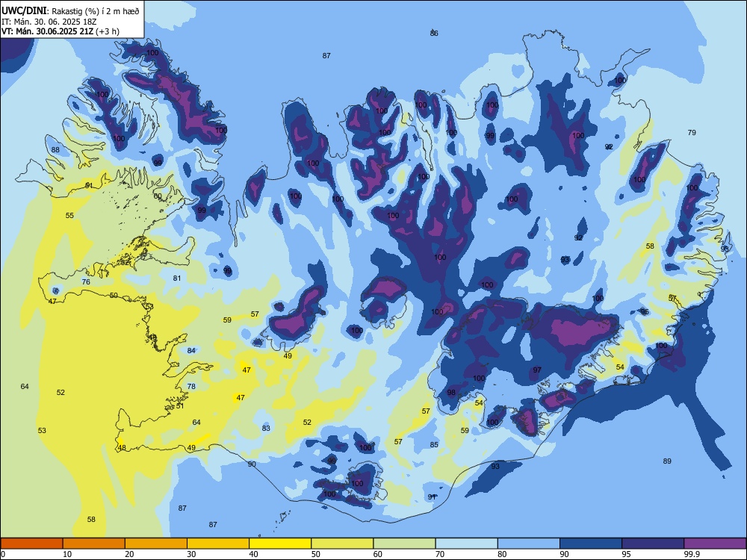747x560 pixels.
Task: Pick the 50–60 pale yellow legend swatch
Action: (x=342, y=544)
